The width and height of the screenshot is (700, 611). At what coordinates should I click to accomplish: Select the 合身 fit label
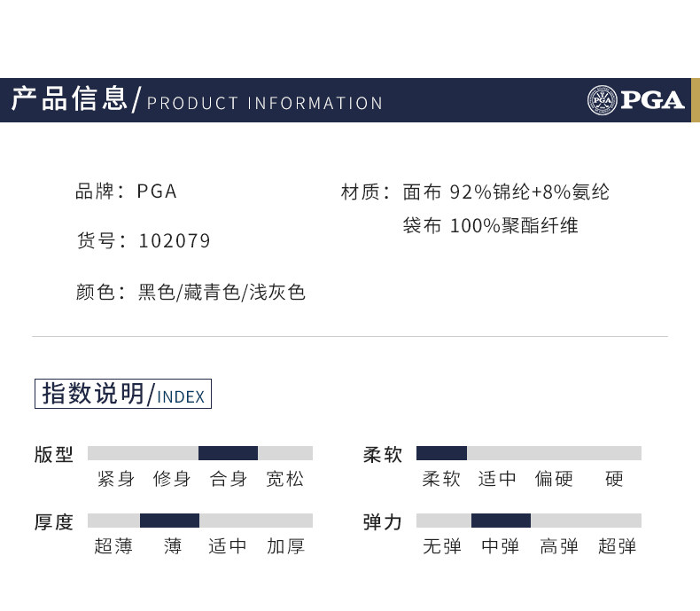(x=229, y=479)
